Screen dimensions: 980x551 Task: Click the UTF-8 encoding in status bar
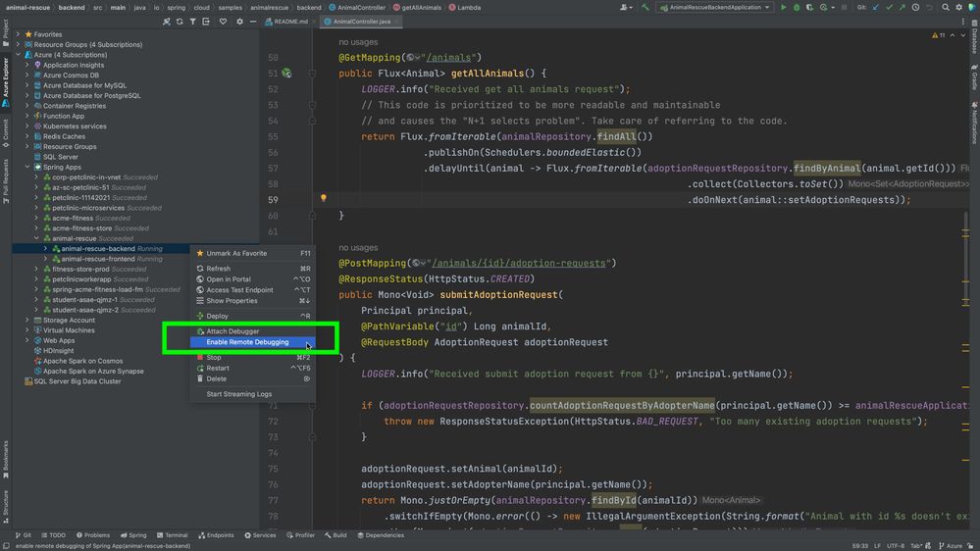[896, 546]
